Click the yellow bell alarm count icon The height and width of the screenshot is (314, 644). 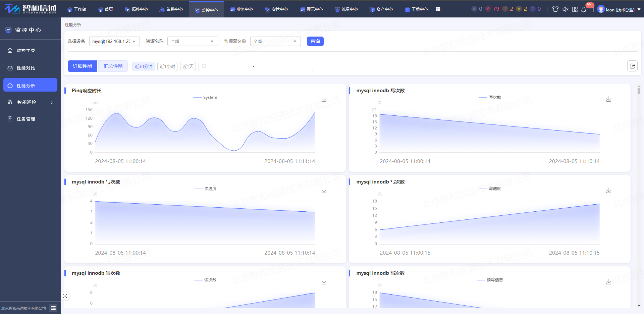519,9
